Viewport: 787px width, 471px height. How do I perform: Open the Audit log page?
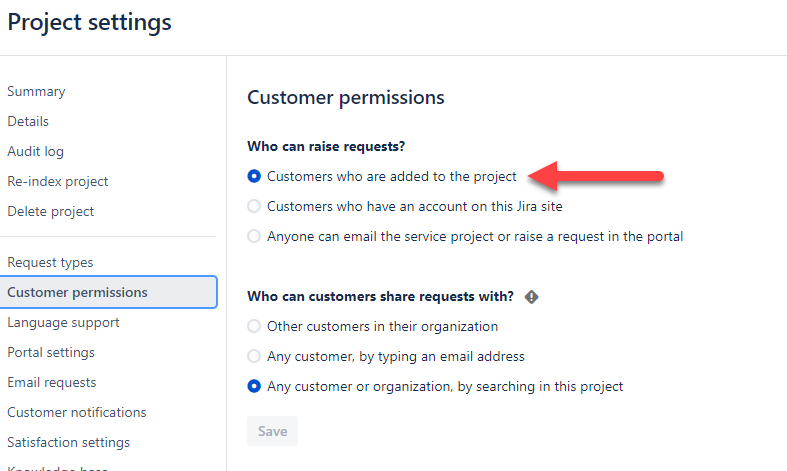click(x=35, y=152)
